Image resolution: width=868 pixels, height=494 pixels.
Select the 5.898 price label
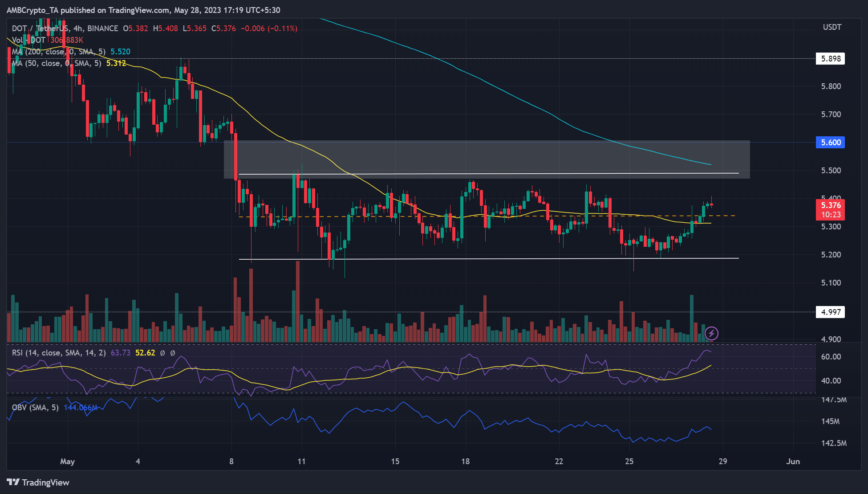pyautogui.click(x=831, y=58)
